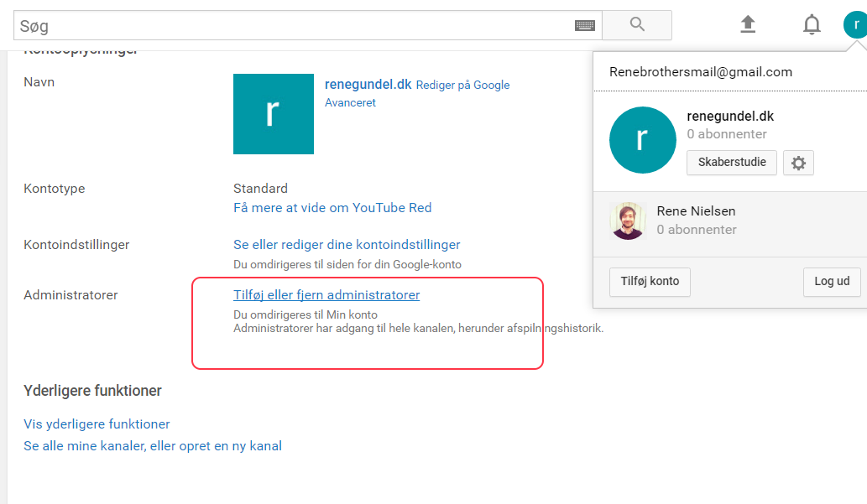Click Få mere at vide om YouTube Red
This screenshot has width=867, height=504.
tap(332, 208)
